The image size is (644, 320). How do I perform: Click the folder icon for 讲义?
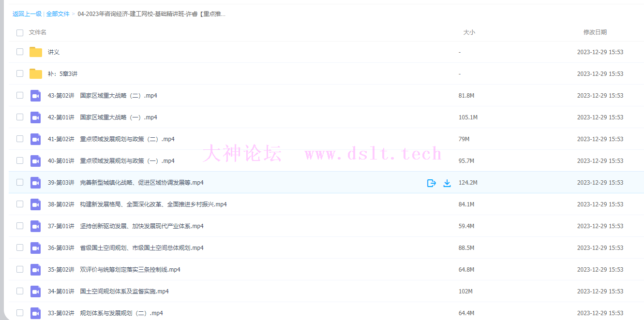tap(36, 52)
